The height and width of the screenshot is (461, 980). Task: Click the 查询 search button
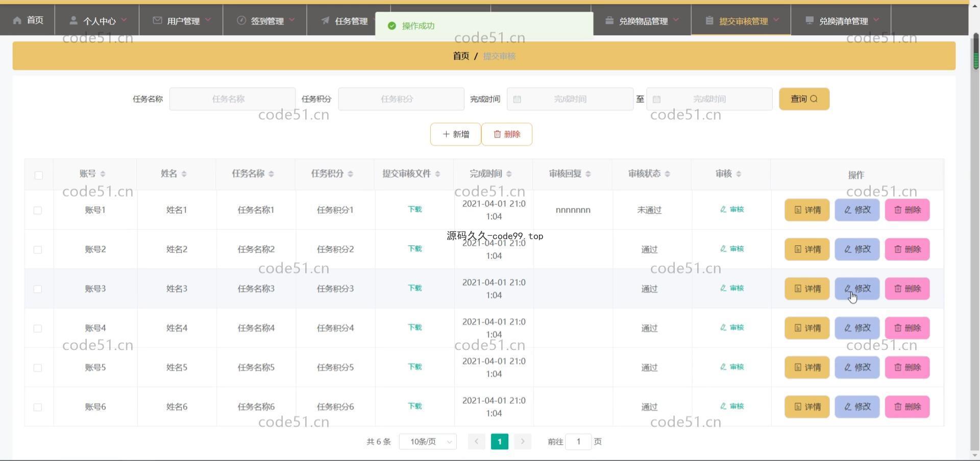point(804,99)
